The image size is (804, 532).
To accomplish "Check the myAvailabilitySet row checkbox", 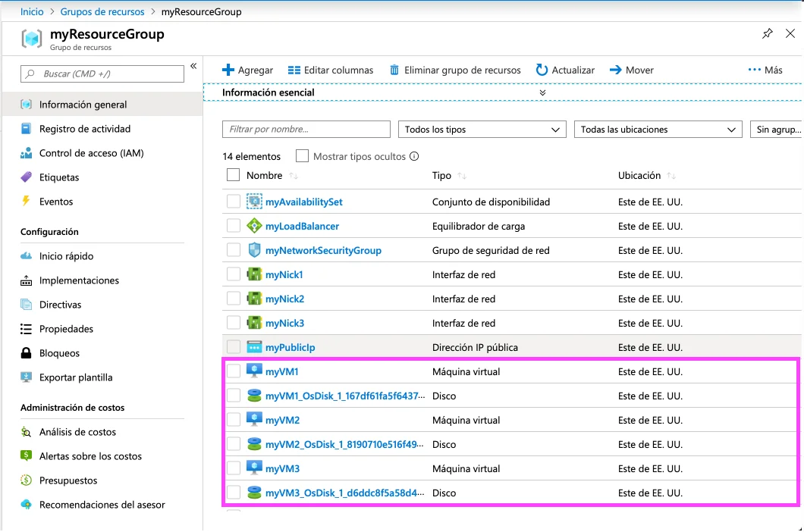I will tap(234, 202).
